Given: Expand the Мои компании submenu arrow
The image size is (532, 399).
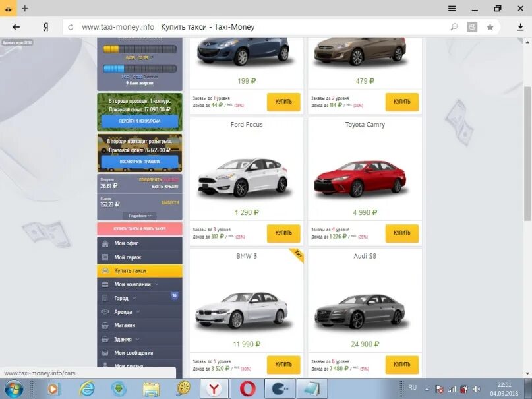Looking at the screenshot, I should tap(156, 284).
